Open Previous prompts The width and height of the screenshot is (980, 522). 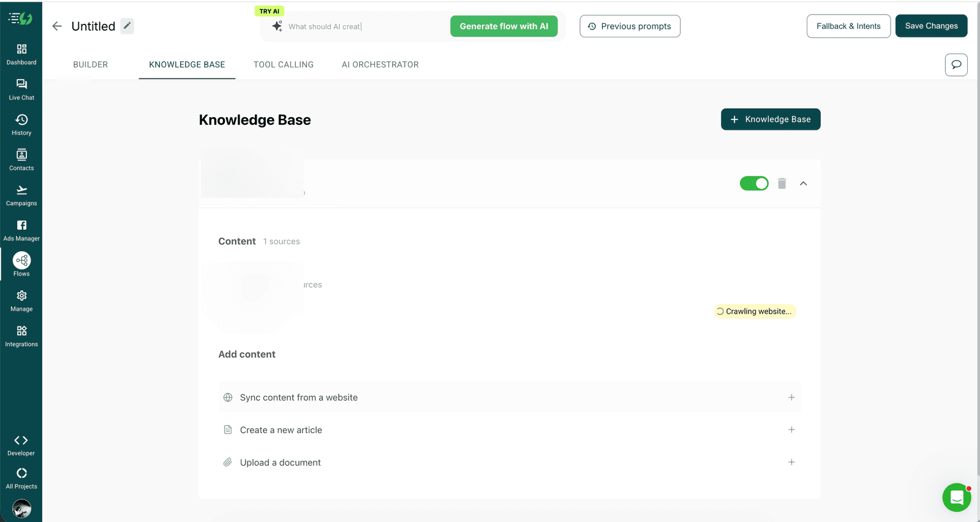click(630, 26)
